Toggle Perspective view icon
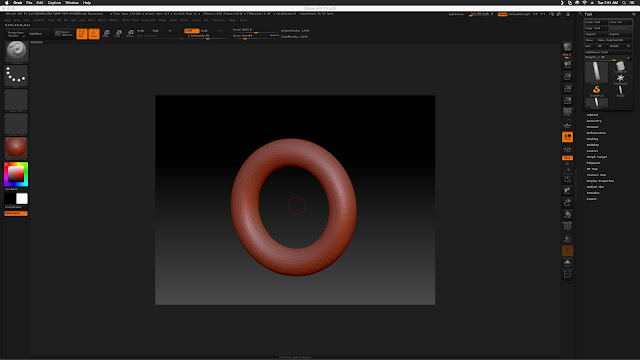This screenshot has height=360, width=640. (x=567, y=112)
